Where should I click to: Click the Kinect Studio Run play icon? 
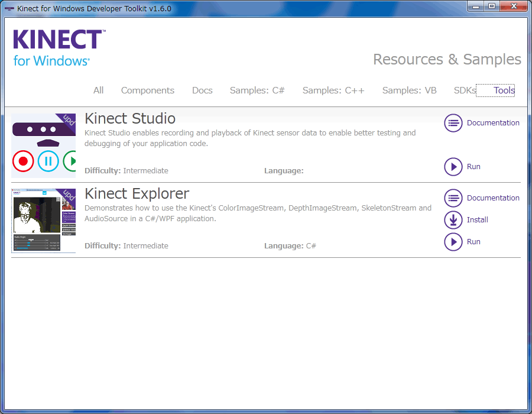click(x=453, y=167)
